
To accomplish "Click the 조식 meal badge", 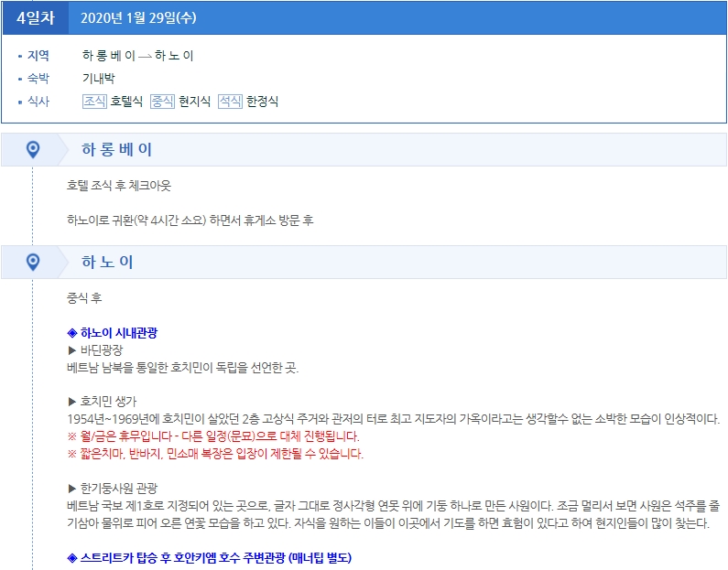I will pos(94,102).
